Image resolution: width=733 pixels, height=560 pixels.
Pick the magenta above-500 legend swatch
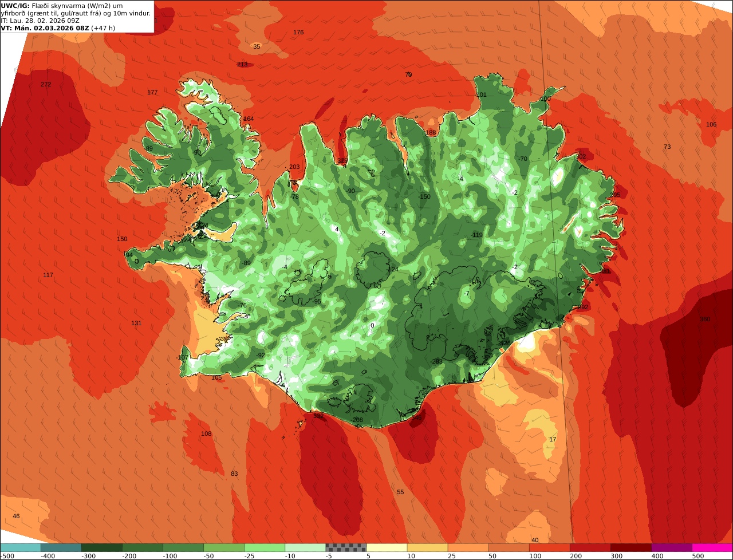[x=712, y=547]
